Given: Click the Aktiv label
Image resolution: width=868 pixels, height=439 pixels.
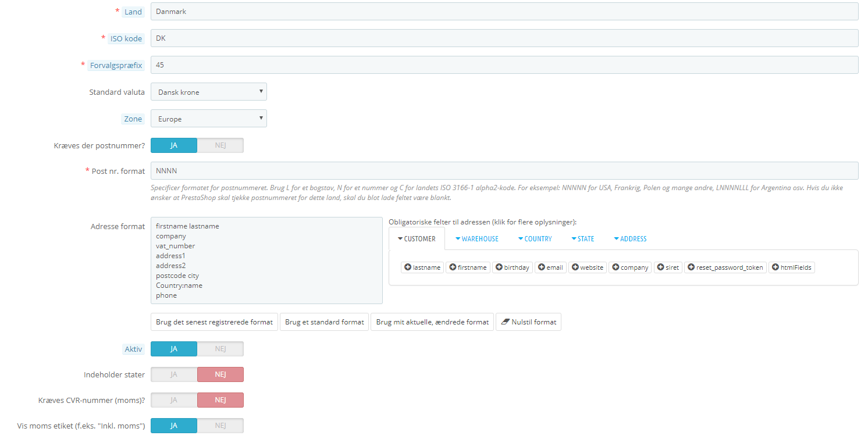Looking at the screenshot, I should pos(134,349).
